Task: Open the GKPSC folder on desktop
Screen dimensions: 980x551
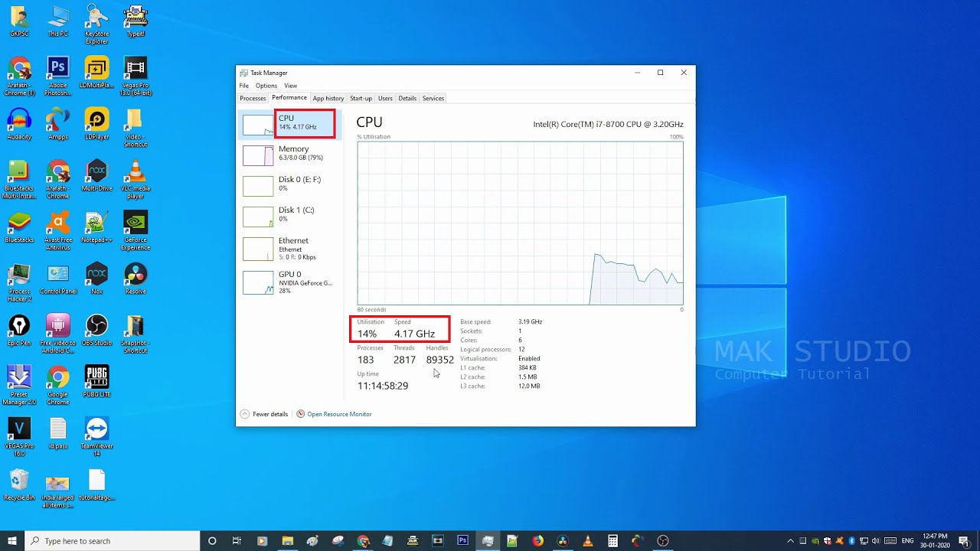Action: pos(19,21)
